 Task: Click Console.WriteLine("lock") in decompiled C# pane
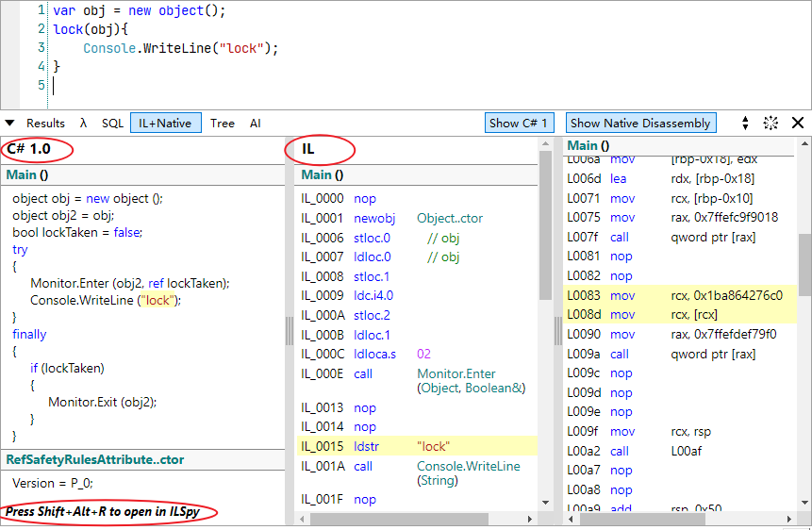(106, 301)
